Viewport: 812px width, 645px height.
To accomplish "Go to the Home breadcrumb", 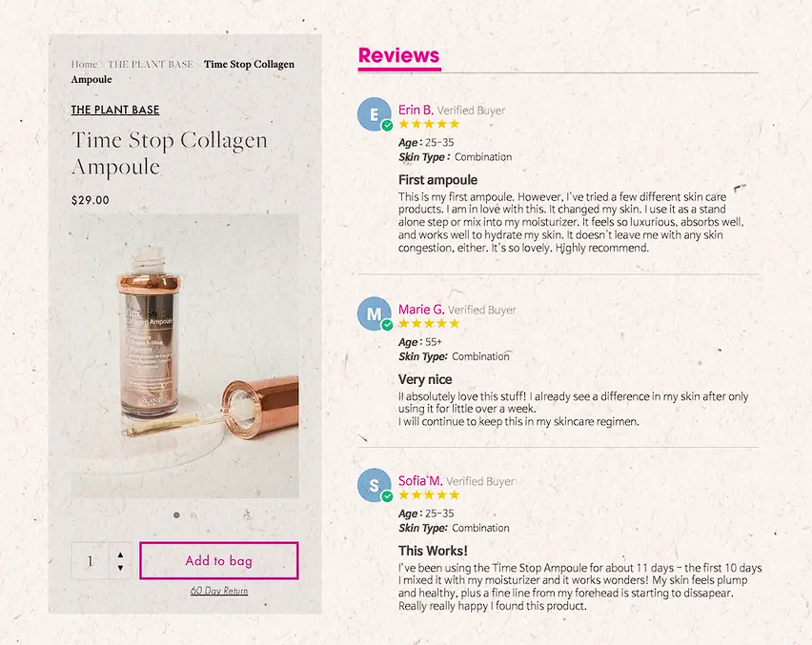I will (x=84, y=65).
